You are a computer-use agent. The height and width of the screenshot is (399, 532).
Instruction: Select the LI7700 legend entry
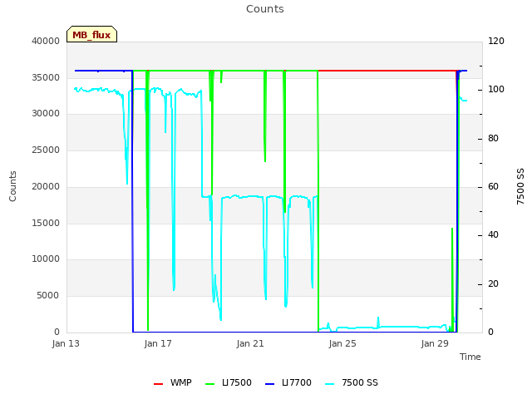pos(288,382)
